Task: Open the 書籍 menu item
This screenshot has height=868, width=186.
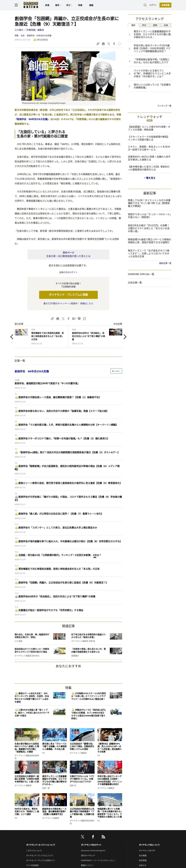Action: coord(91,5)
